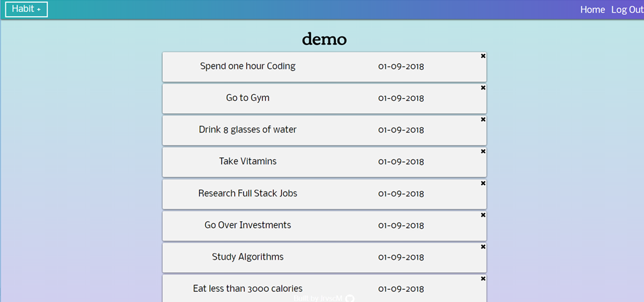Delete the Study Algorithms habit
Image resolution: width=644 pixels, height=302 pixels.
pos(483,248)
